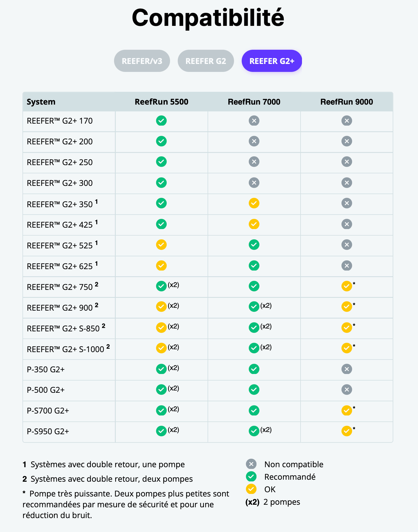Click the green Recommandé legend icon
Screen dimensions: 418x532
251,477
